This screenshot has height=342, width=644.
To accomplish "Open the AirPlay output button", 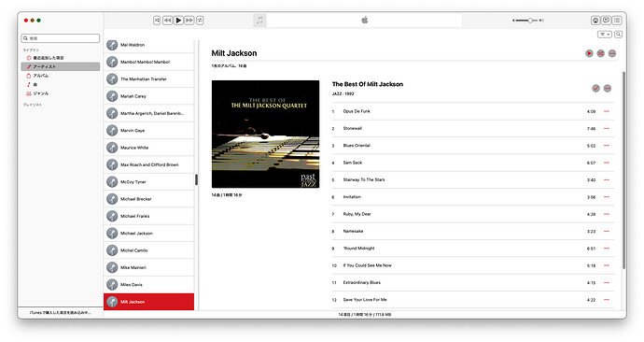I will (x=595, y=21).
